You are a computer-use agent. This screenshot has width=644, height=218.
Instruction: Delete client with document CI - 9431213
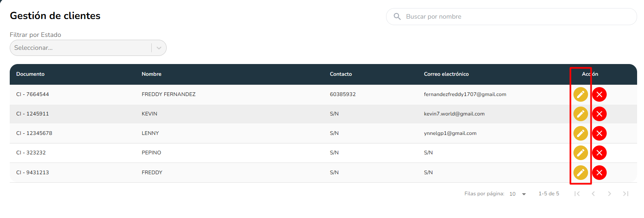tap(599, 173)
